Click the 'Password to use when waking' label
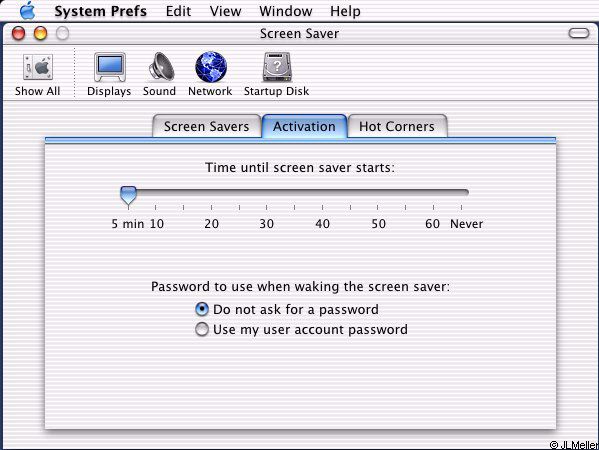 [300, 287]
